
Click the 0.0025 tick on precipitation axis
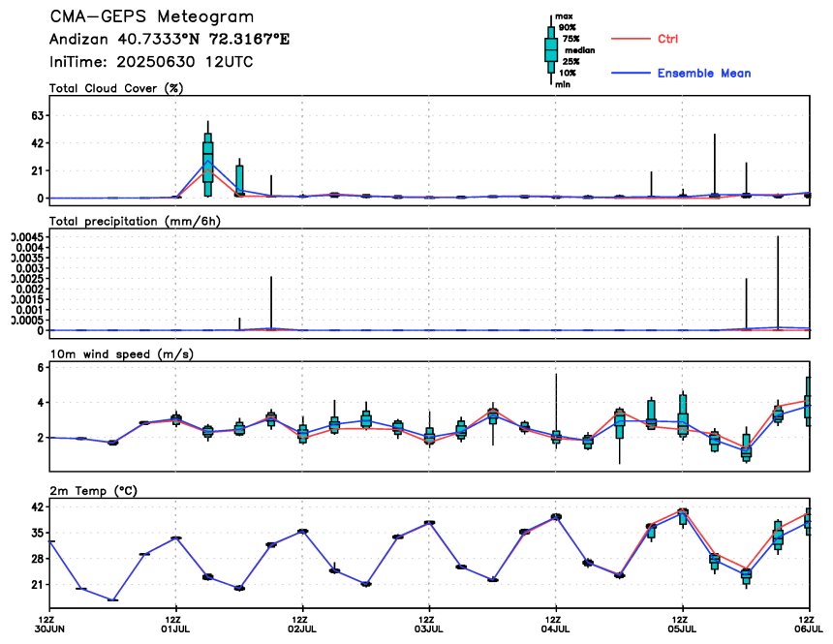(29, 279)
